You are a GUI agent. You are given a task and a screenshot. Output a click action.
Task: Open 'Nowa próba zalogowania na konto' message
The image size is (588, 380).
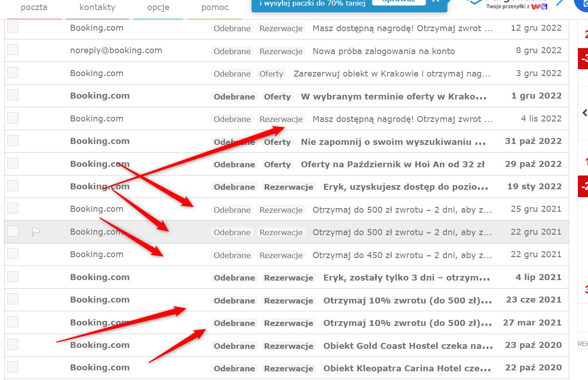click(x=383, y=51)
